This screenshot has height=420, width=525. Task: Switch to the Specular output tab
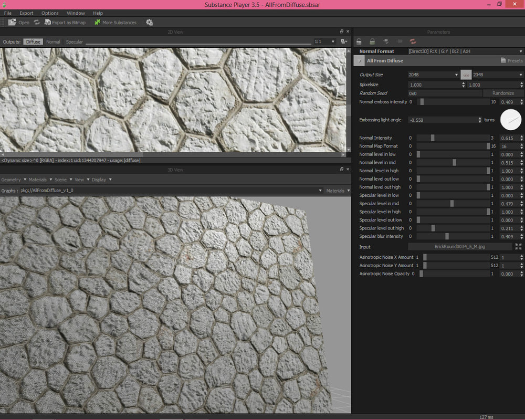(74, 41)
